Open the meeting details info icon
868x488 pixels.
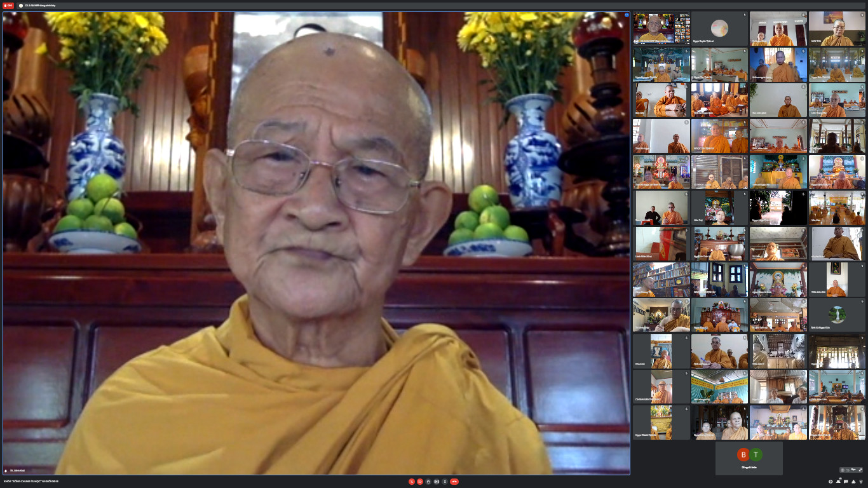click(831, 482)
